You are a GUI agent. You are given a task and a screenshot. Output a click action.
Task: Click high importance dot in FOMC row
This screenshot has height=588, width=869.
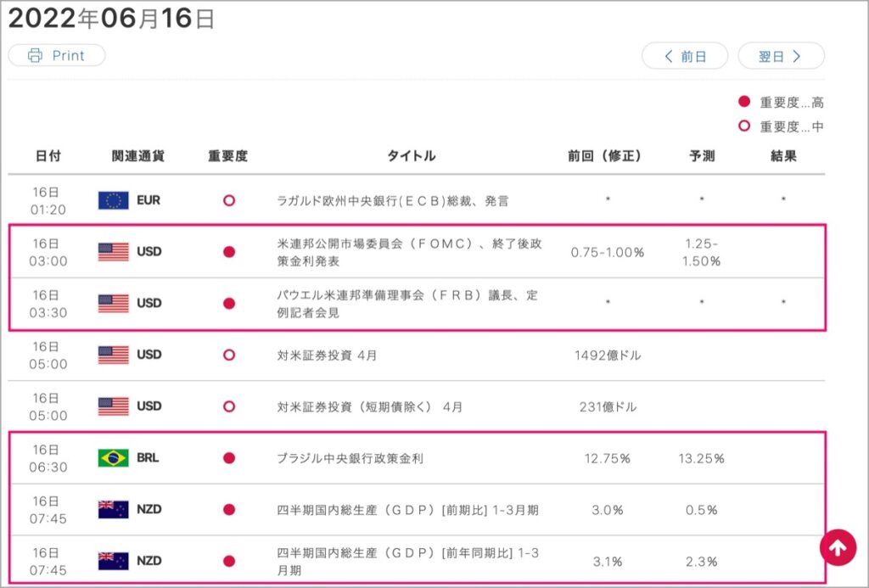(229, 252)
